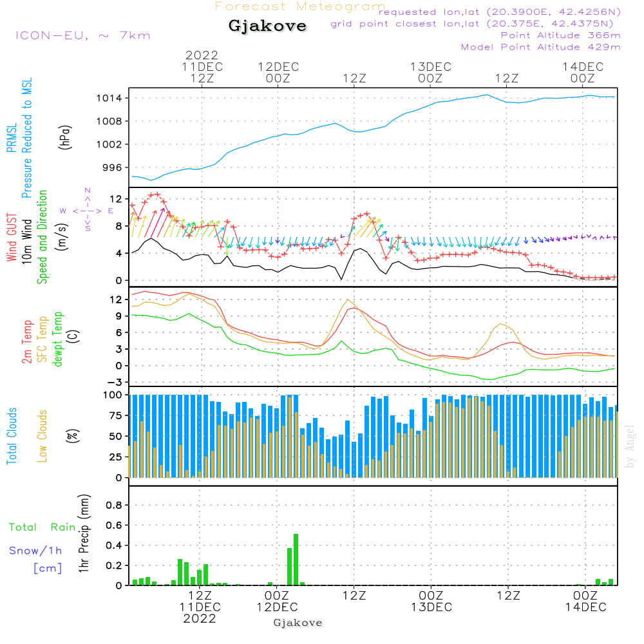Click the Pressure Reduced to MSL label

click(26, 138)
